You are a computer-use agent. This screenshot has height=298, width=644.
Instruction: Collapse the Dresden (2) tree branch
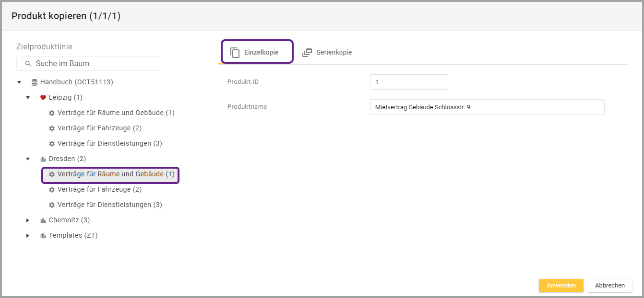click(x=28, y=159)
